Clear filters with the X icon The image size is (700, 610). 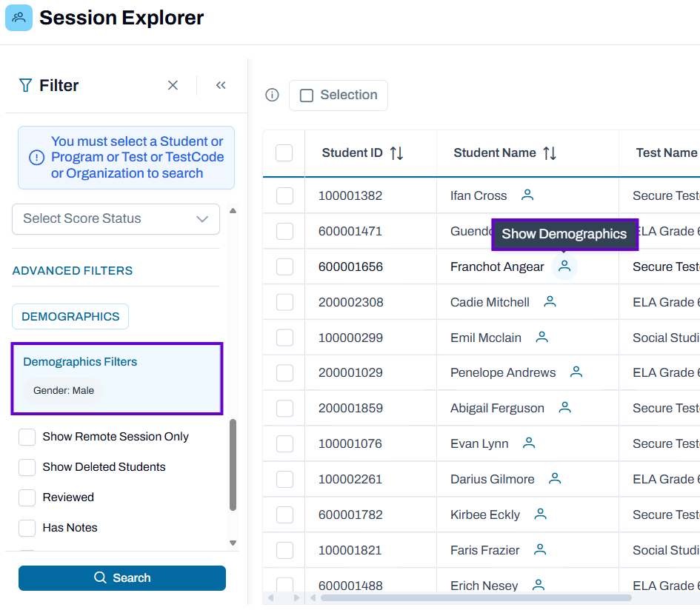point(173,85)
